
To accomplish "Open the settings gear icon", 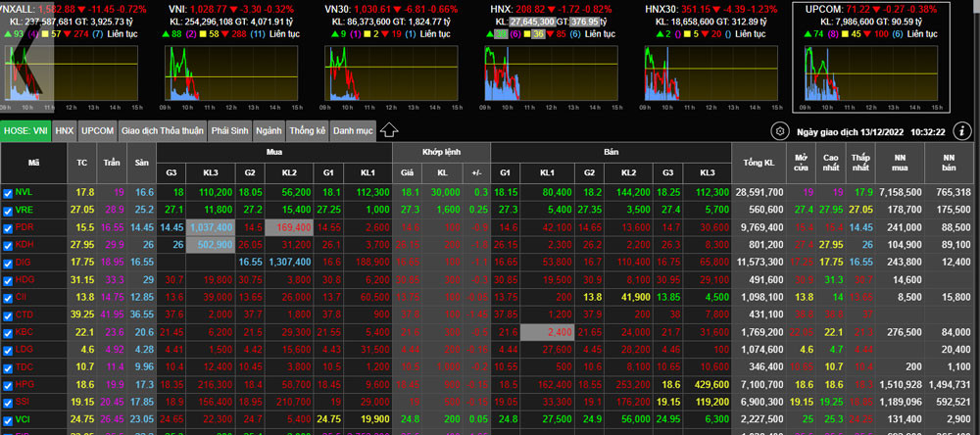I will 780,130.
